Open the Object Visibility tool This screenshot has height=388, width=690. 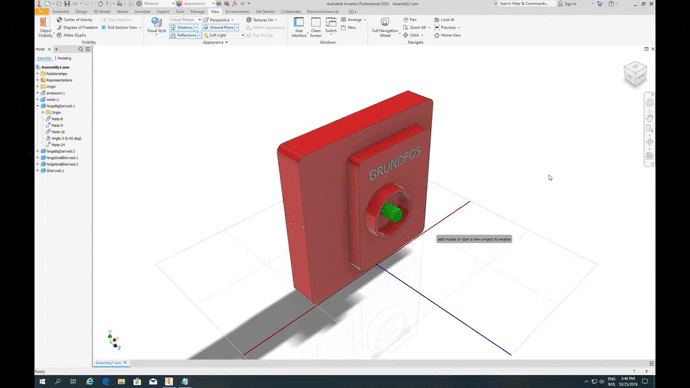(x=45, y=27)
